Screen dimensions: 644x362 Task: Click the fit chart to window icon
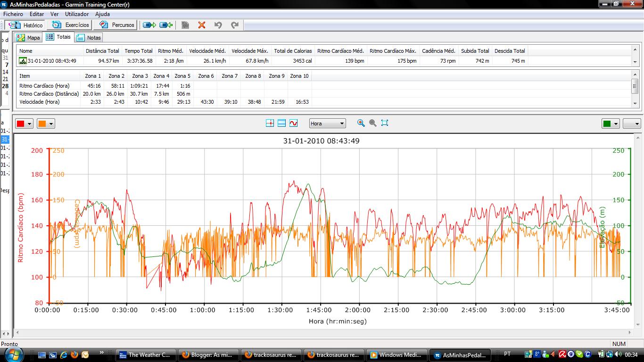pos(384,123)
